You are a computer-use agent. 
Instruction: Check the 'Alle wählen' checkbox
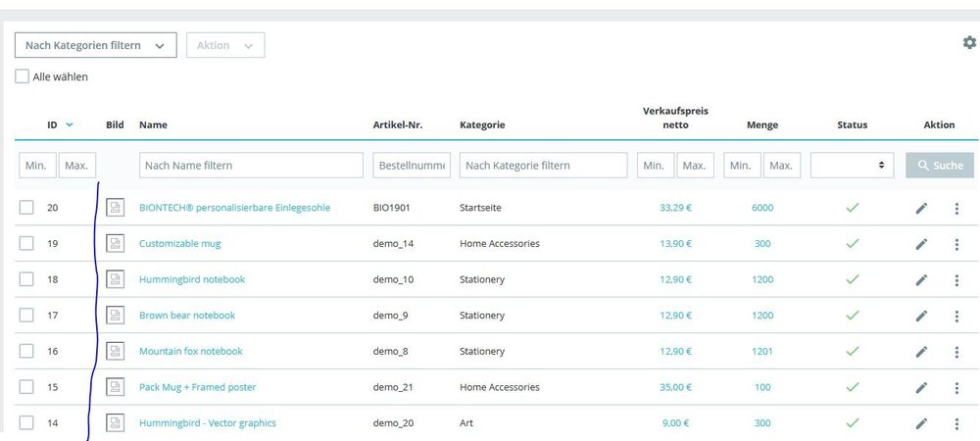[x=23, y=76]
